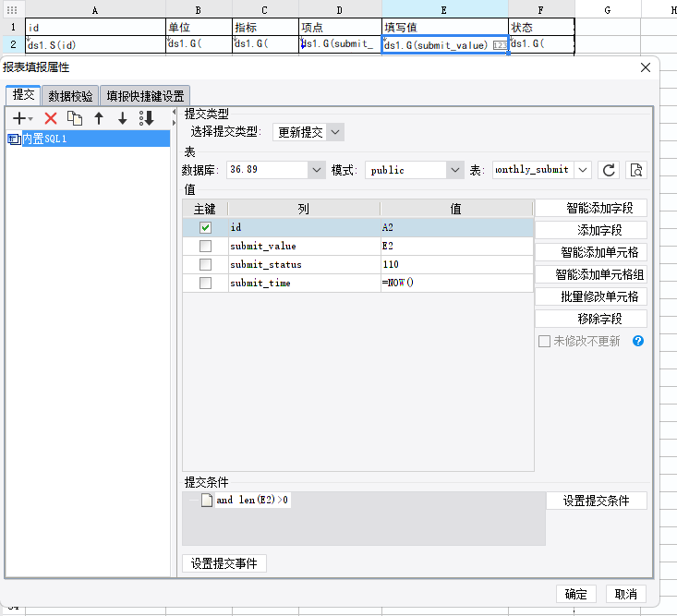677x616 pixels.
Task: Check primary key for submit_status row
Action: click(x=205, y=264)
